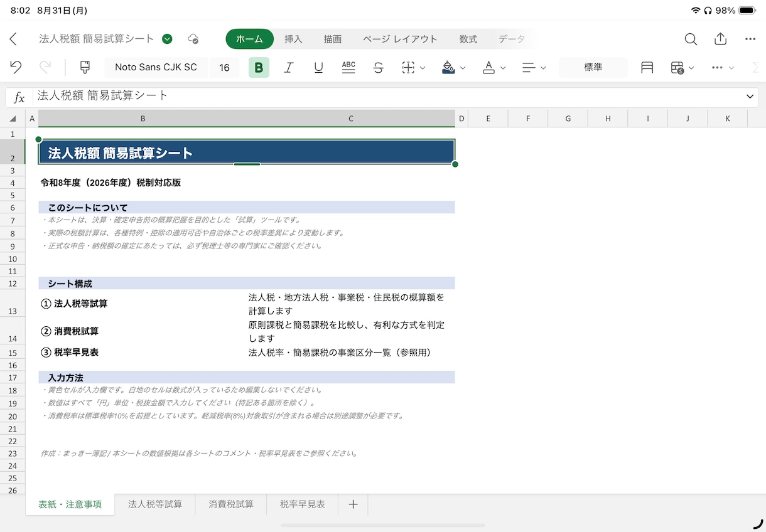This screenshot has height=532, width=766.
Task: Tap the fx function icon
Action: pos(19,97)
